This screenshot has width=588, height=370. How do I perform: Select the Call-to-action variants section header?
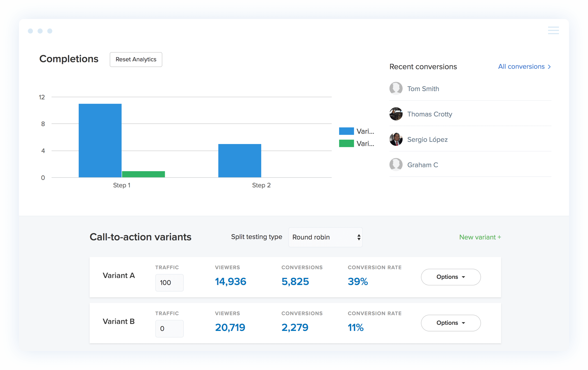141,237
